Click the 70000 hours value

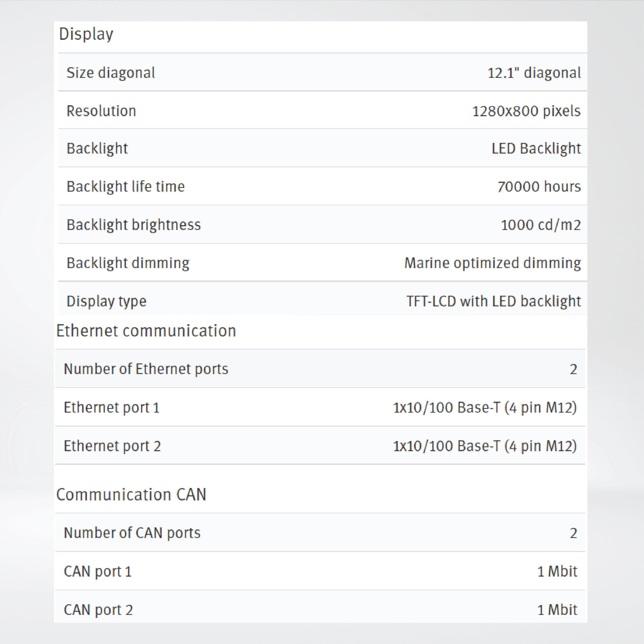tap(539, 187)
